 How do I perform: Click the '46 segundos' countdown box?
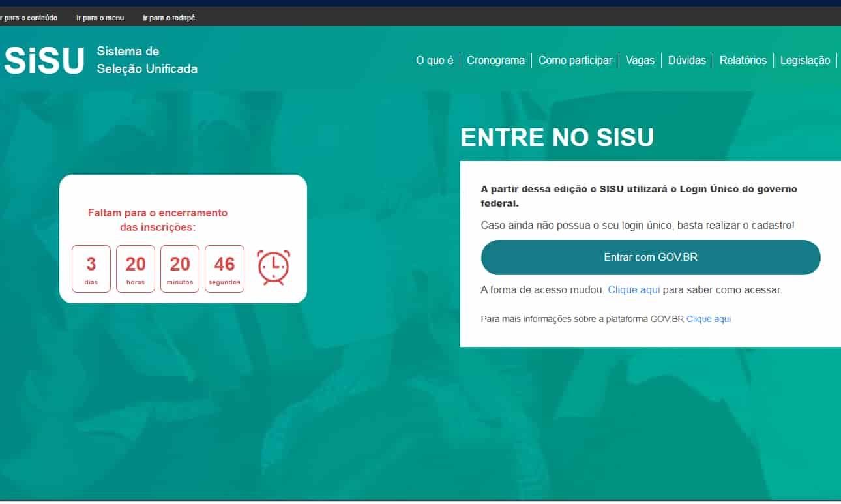tap(224, 269)
